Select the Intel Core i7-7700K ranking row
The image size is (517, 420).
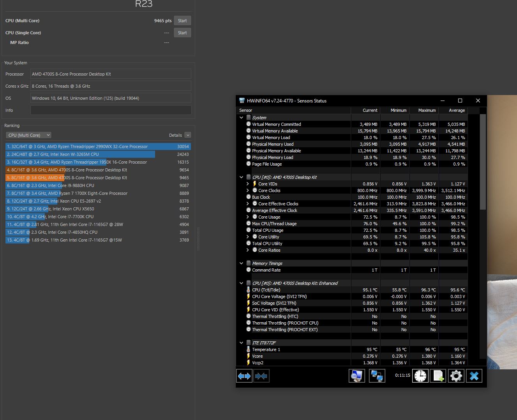(x=98, y=217)
